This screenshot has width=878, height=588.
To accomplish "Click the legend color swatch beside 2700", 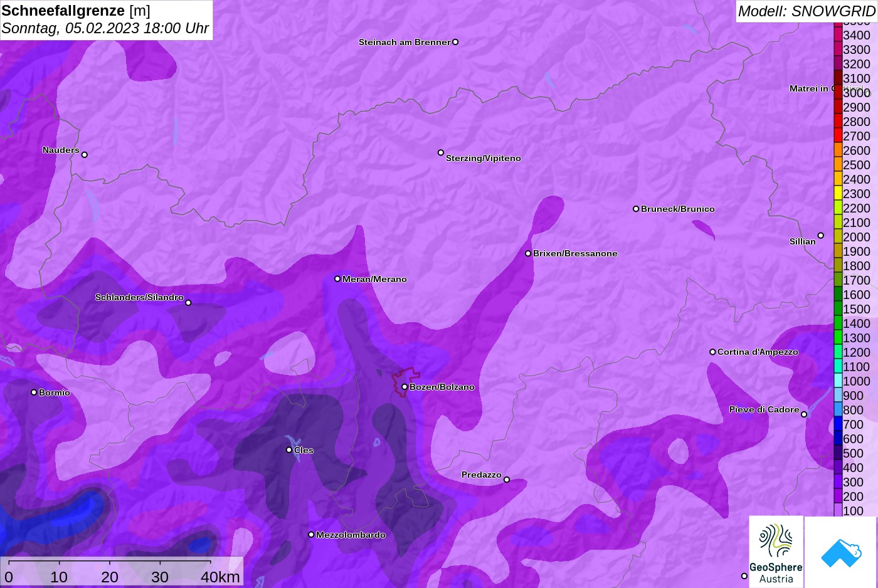I will click(838, 135).
